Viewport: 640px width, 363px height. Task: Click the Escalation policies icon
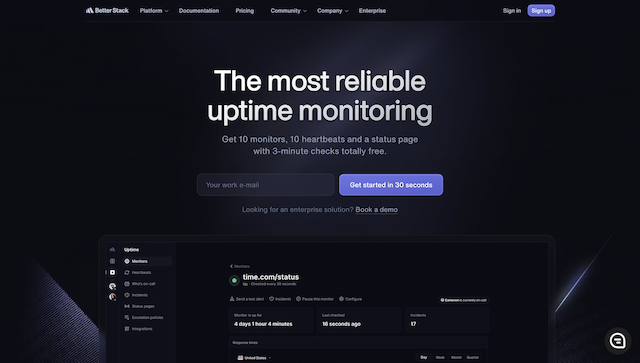[127, 317]
